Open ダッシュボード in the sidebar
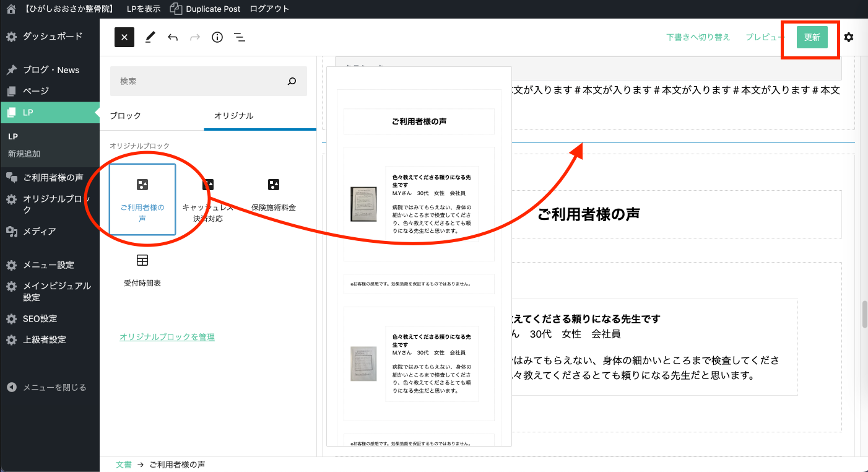 tap(52, 37)
